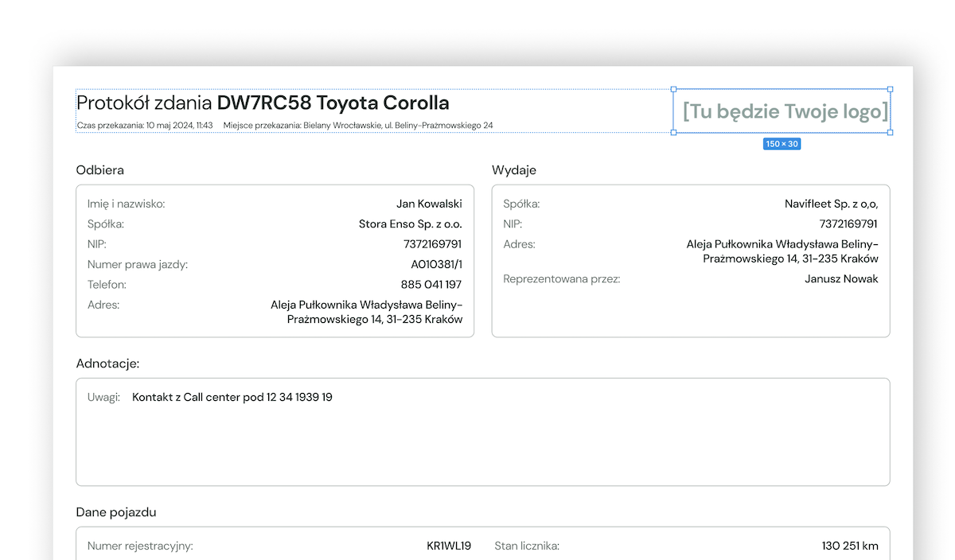The image size is (955, 560).
Task: Click the Kraków address in Odbiera box
Action: coord(366,312)
